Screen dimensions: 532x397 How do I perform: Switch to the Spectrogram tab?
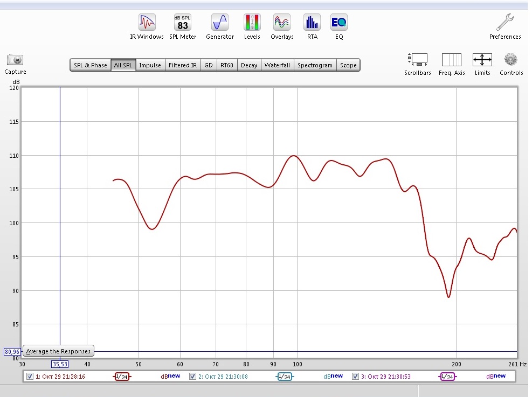pos(315,65)
